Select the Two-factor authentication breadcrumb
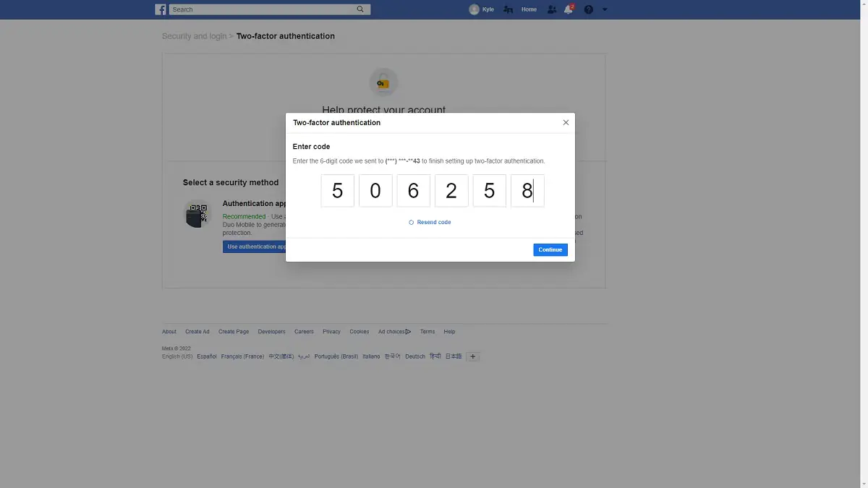Screen dimensions: 868x488 285,35
